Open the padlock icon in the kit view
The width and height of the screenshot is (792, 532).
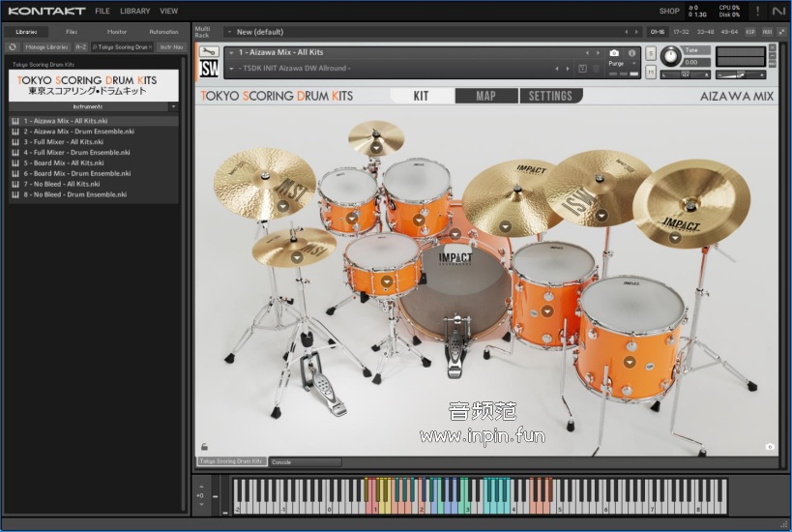(204, 446)
